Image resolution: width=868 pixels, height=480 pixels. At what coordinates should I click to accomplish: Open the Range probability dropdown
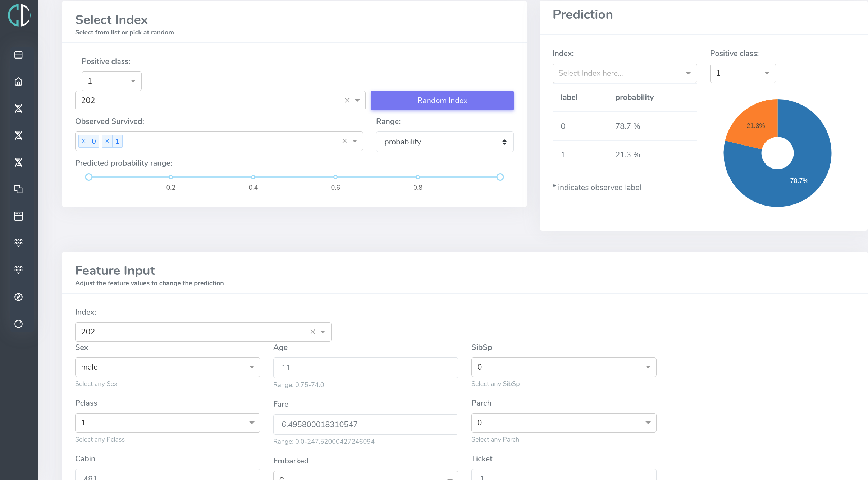[444, 142]
